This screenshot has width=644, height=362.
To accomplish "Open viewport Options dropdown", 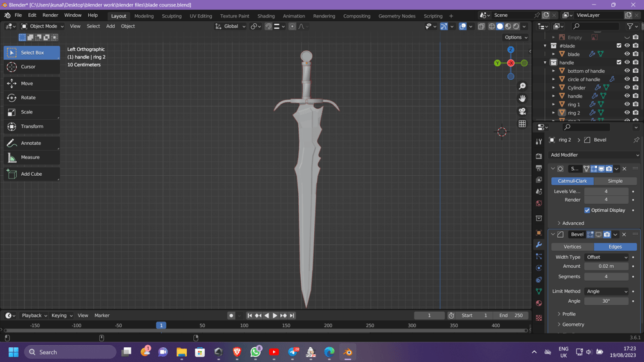I will tap(516, 37).
